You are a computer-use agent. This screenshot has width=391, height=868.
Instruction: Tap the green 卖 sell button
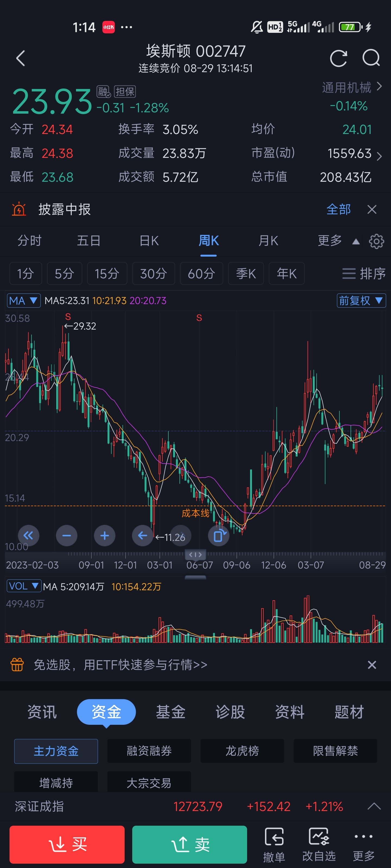tap(190, 844)
